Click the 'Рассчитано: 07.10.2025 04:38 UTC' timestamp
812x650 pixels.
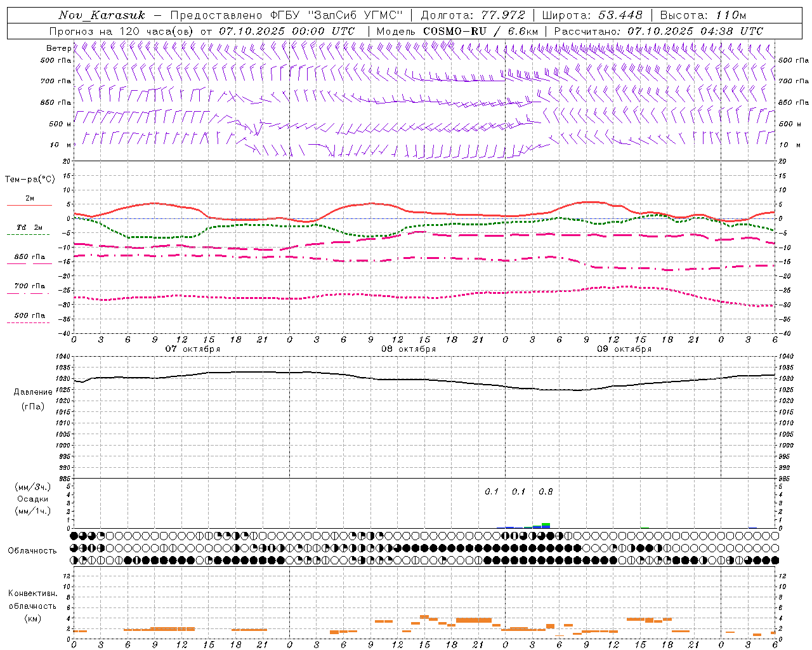(x=658, y=31)
